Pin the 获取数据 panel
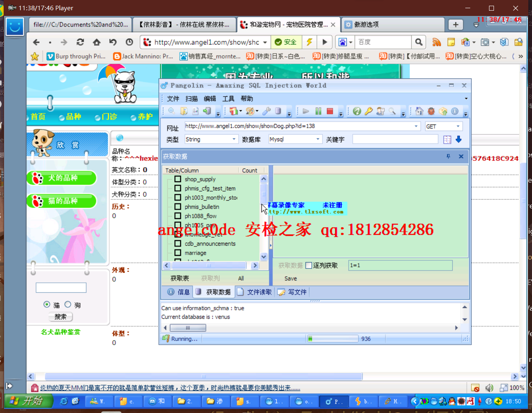 [448, 156]
